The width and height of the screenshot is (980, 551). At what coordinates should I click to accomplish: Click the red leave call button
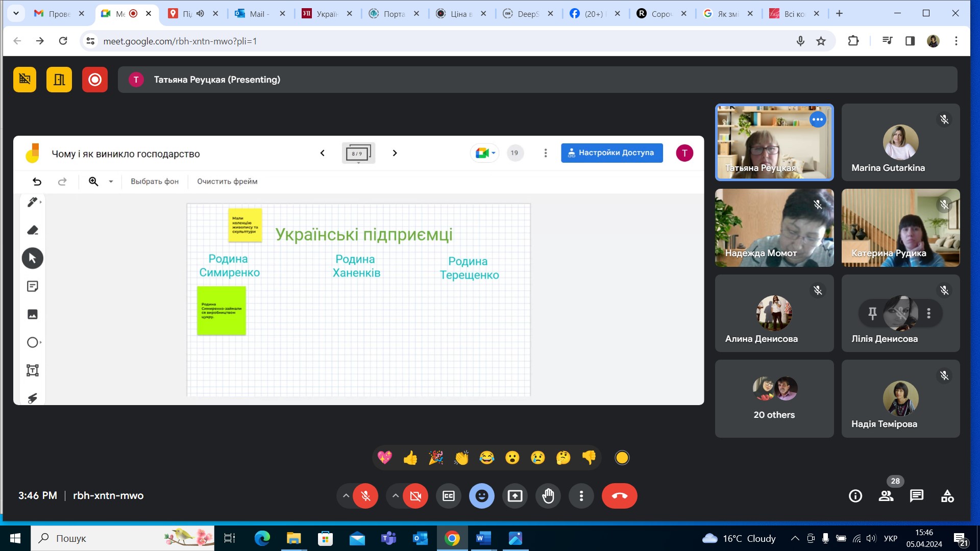(x=619, y=496)
